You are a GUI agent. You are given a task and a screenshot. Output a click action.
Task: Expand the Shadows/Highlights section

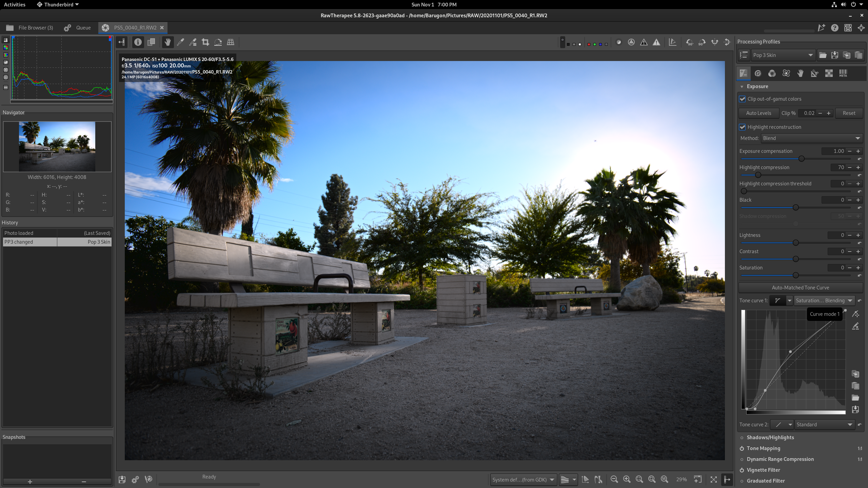coord(770,438)
